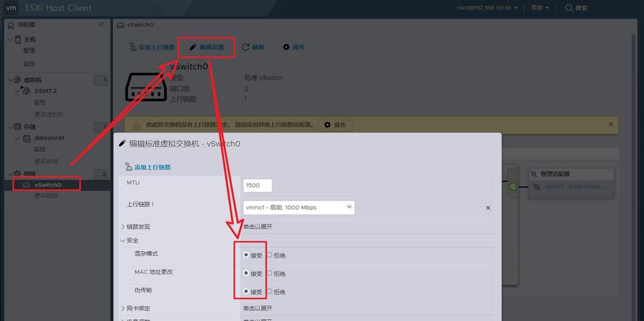Remove uplink 1 with the X icon
This screenshot has height=321, width=644.
pos(488,208)
